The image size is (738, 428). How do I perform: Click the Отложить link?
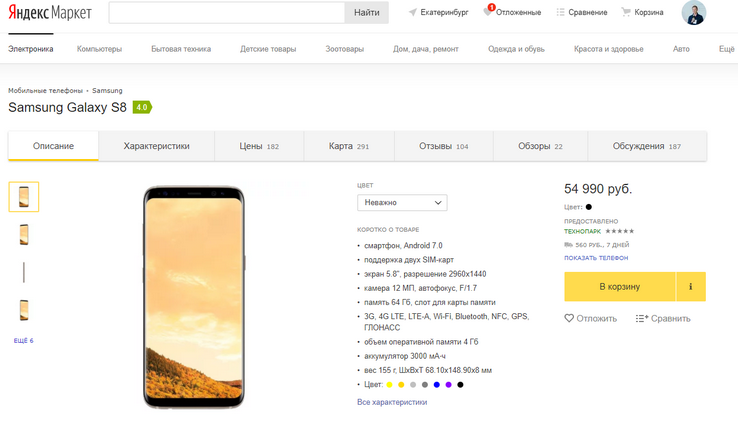[x=596, y=319]
